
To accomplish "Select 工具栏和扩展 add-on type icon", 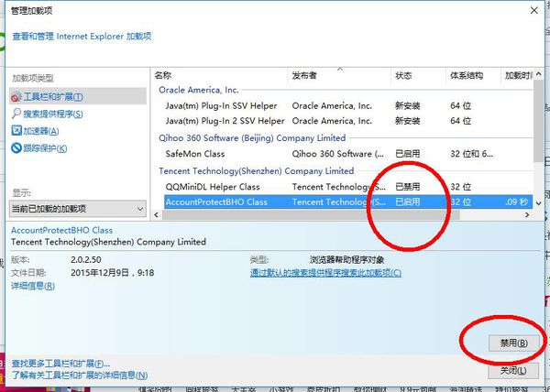I will (16, 97).
